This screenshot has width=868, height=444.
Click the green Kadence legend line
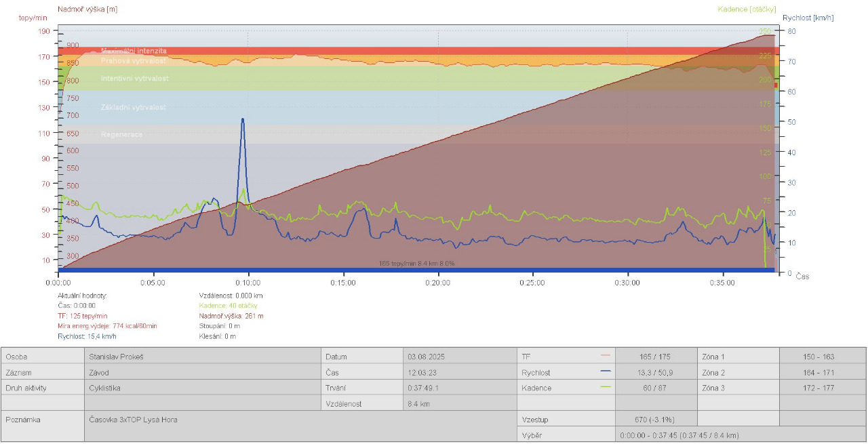click(606, 387)
